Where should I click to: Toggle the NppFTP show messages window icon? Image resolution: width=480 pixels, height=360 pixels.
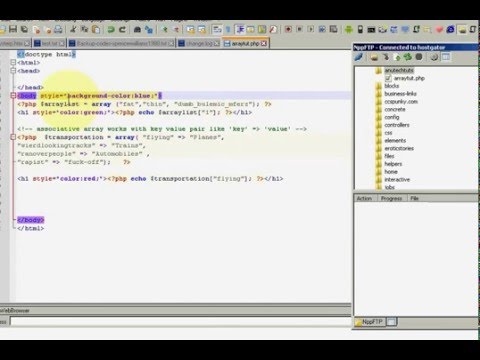(x=446, y=57)
